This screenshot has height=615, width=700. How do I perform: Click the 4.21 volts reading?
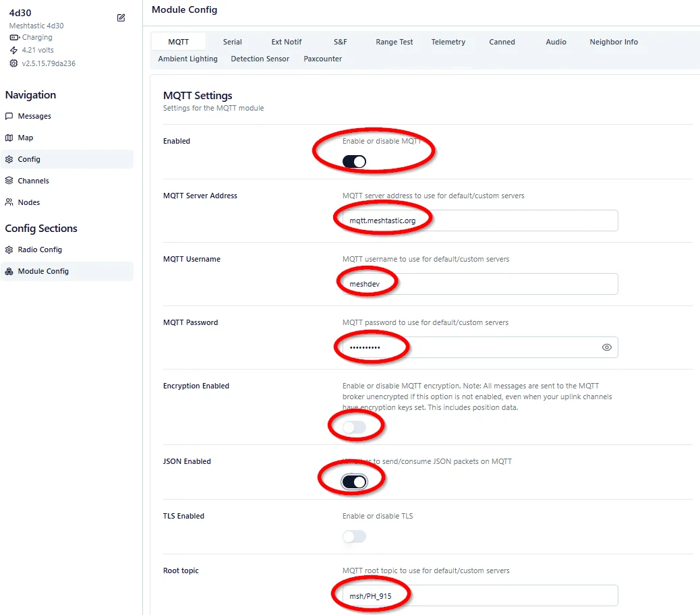pyautogui.click(x=38, y=50)
